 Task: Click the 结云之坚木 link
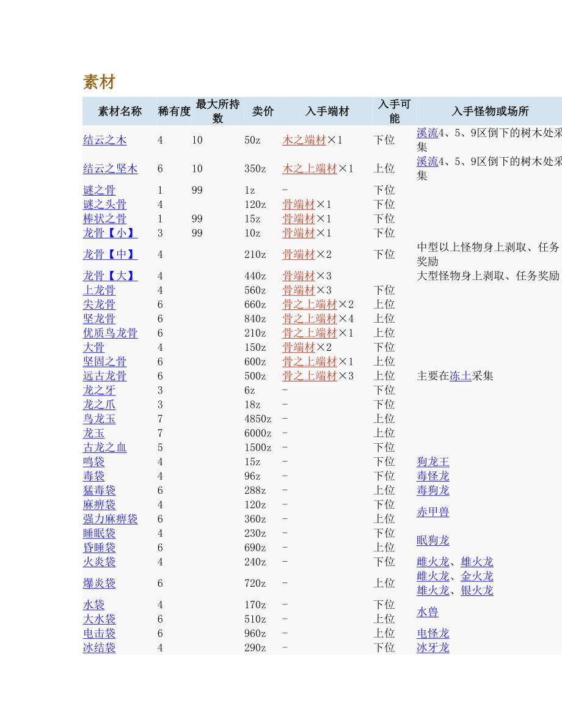tap(110, 169)
